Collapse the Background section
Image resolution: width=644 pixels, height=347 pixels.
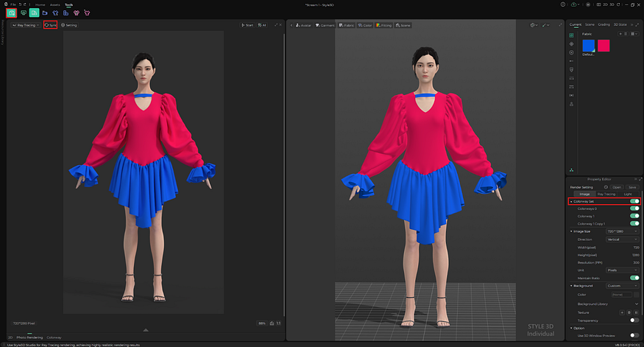click(571, 286)
